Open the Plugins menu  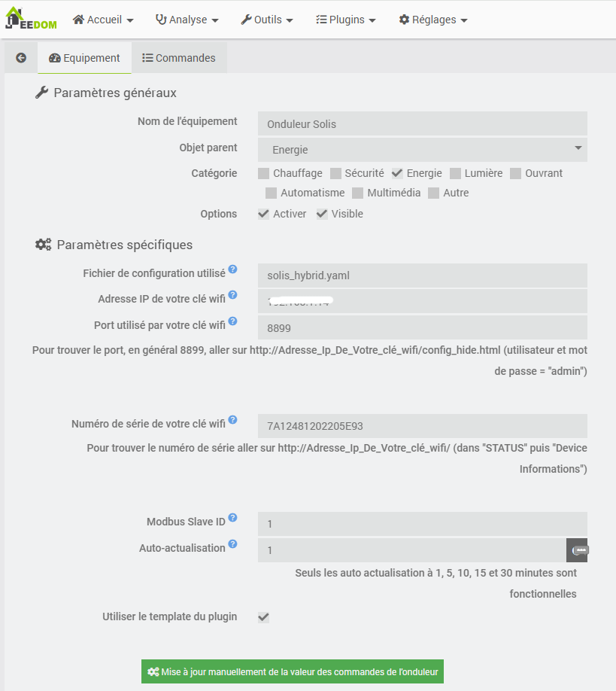pos(346,20)
